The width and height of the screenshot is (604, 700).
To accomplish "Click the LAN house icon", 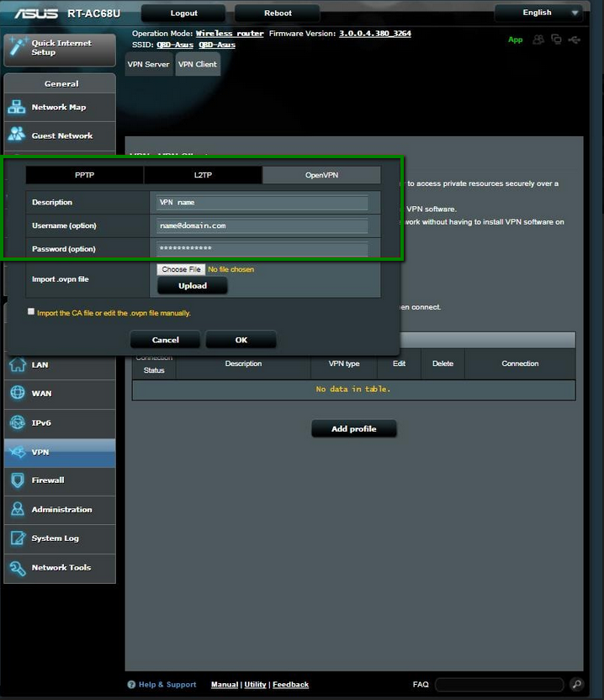I will tap(18, 364).
